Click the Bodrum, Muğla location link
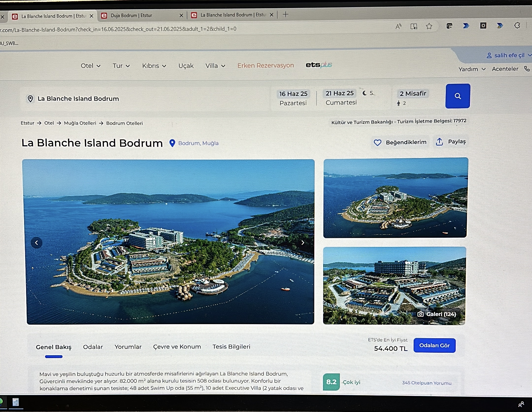The image size is (532, 412). click(x=198, y=143)
